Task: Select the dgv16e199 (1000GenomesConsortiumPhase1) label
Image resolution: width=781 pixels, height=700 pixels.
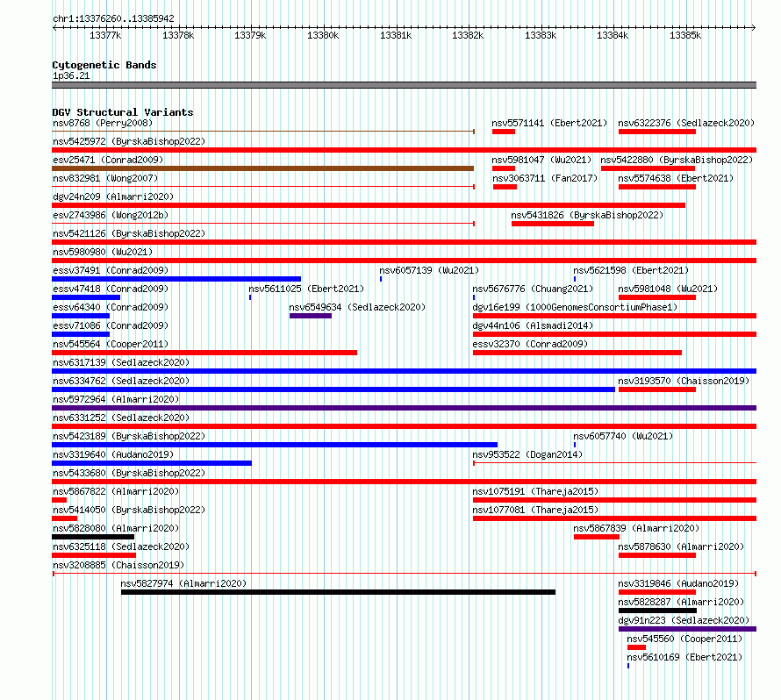Action: [x=576, y=307]
